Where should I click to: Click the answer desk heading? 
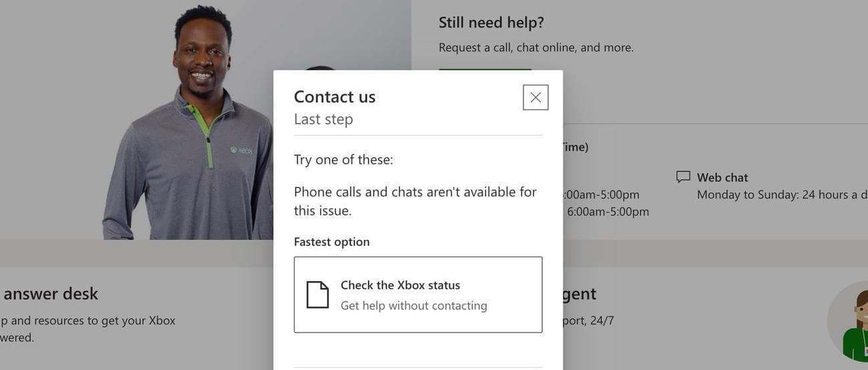51,294
